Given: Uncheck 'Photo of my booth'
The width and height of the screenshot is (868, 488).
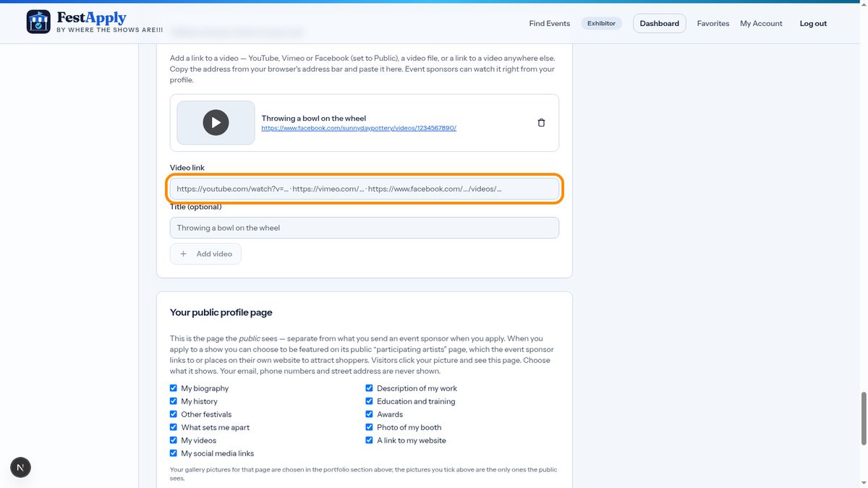Looking at the screenshot, I should (x=369, y=427).
